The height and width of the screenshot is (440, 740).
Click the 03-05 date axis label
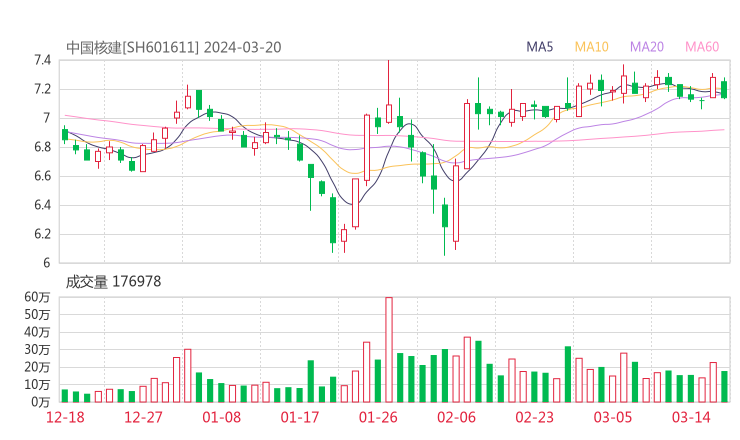click(613, 417)
